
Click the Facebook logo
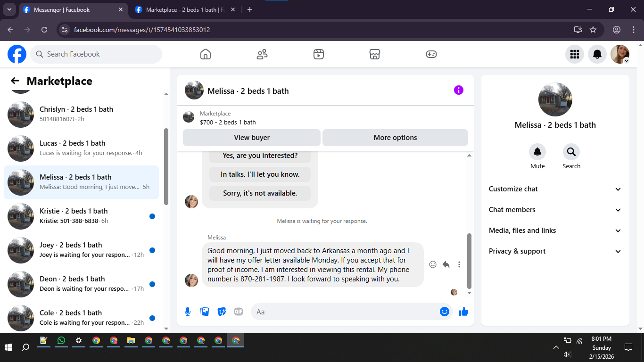tap(17, 54)
